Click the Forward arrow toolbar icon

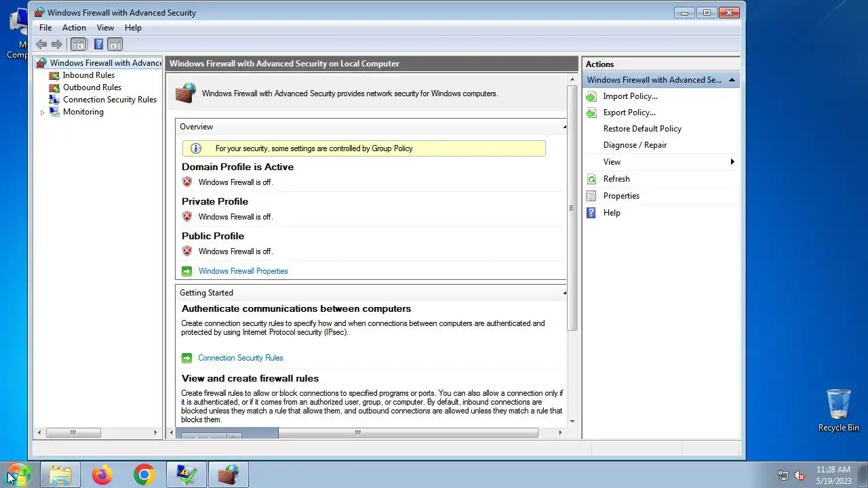tap(57, 45)
